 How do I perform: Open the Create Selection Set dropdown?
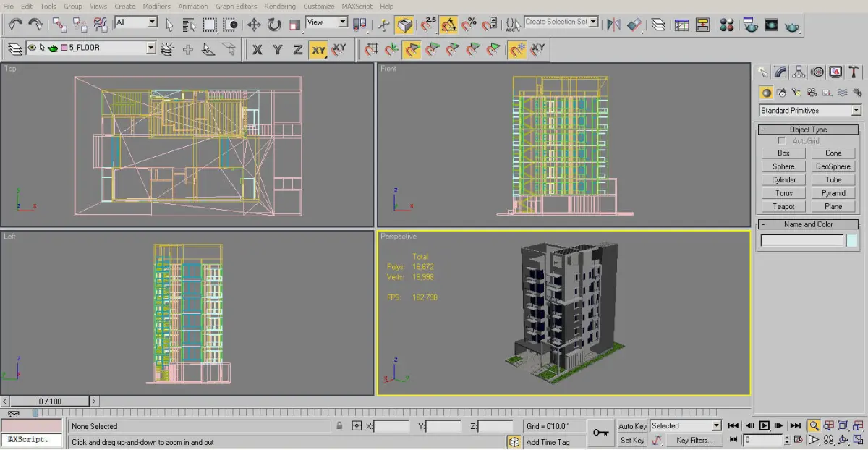click(561, 22)
